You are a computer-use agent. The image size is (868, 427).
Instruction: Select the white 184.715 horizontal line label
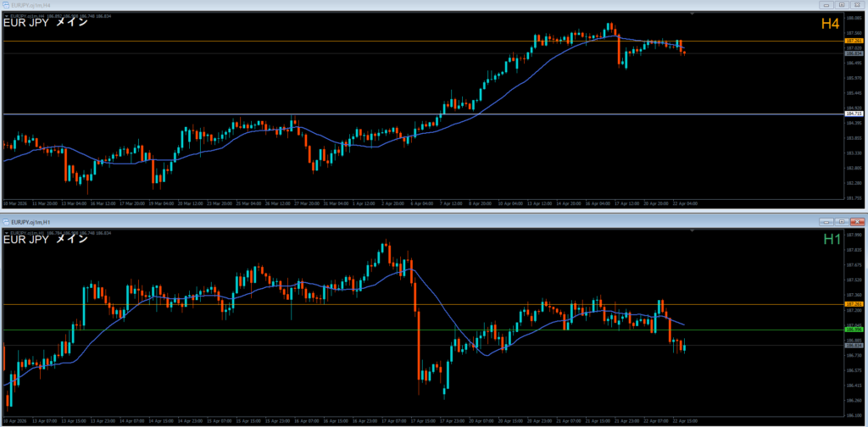tap(854, 114)
